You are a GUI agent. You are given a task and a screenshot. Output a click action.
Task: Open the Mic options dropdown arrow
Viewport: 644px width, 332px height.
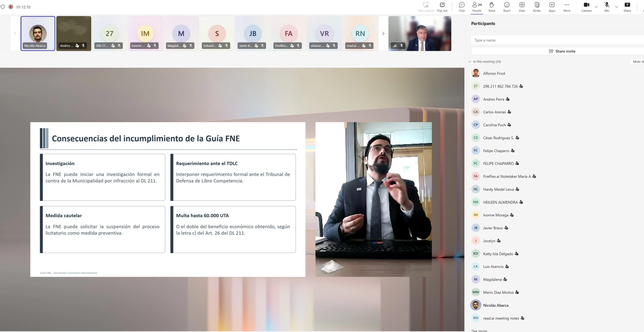coord(616,7)
